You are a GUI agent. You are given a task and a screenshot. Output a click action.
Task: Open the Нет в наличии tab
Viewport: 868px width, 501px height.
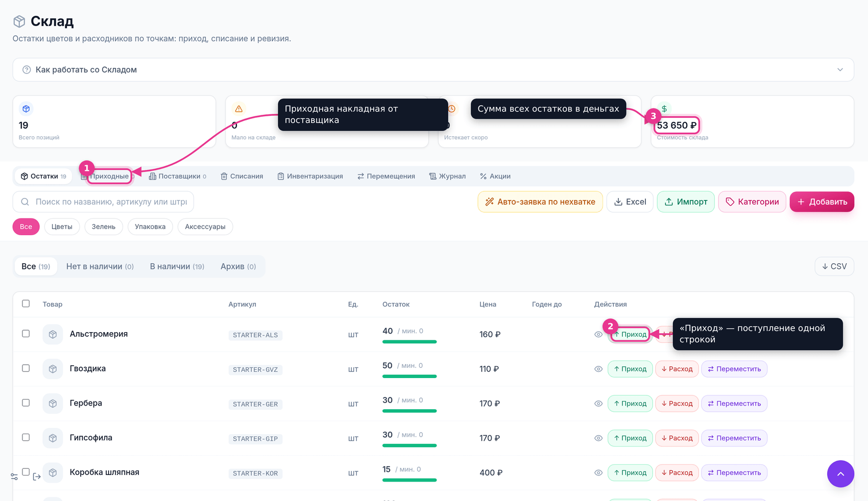(x=100, y=266)
